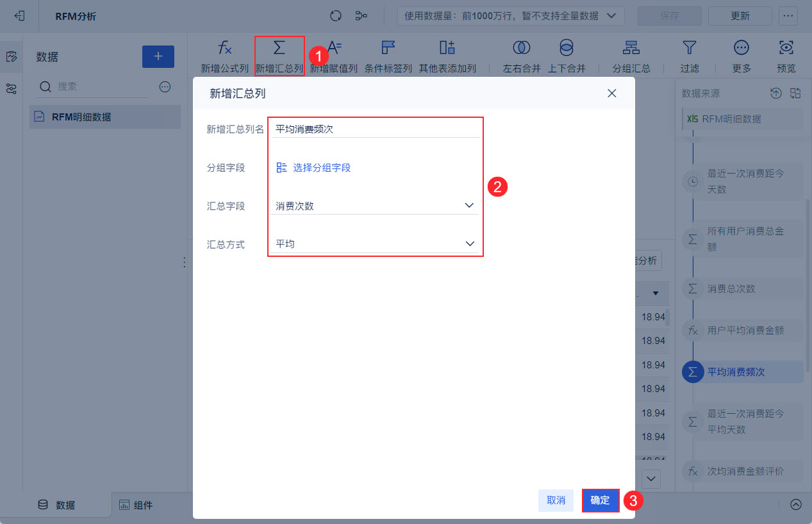812x524 pixels.
Task: Select 消费总次数 step
Action: [742, 289]
